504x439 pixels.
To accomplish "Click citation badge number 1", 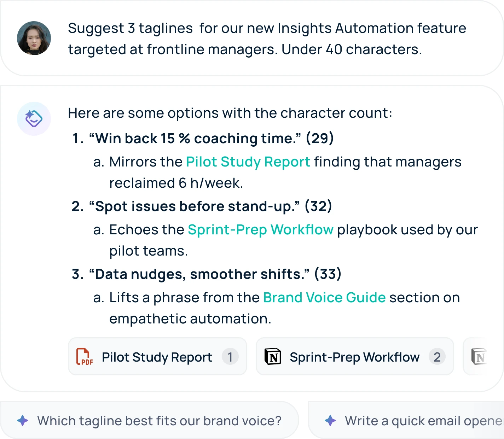I will point(230,357).
